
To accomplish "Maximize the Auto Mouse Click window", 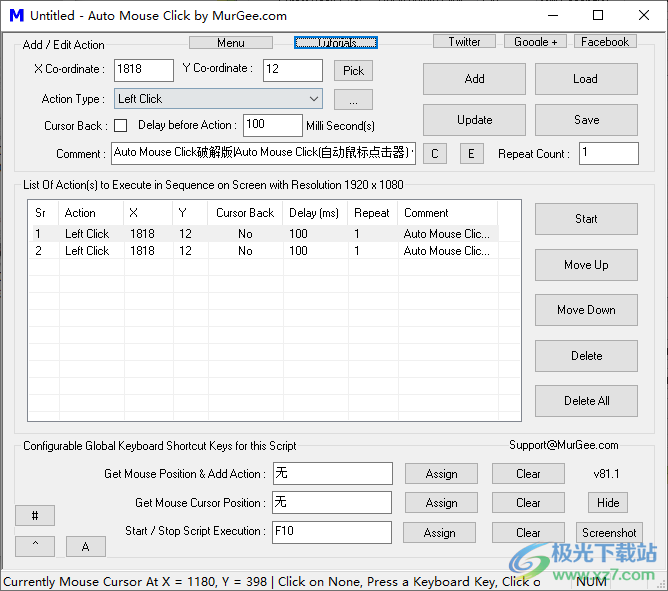I will click(x=598, y=15).
